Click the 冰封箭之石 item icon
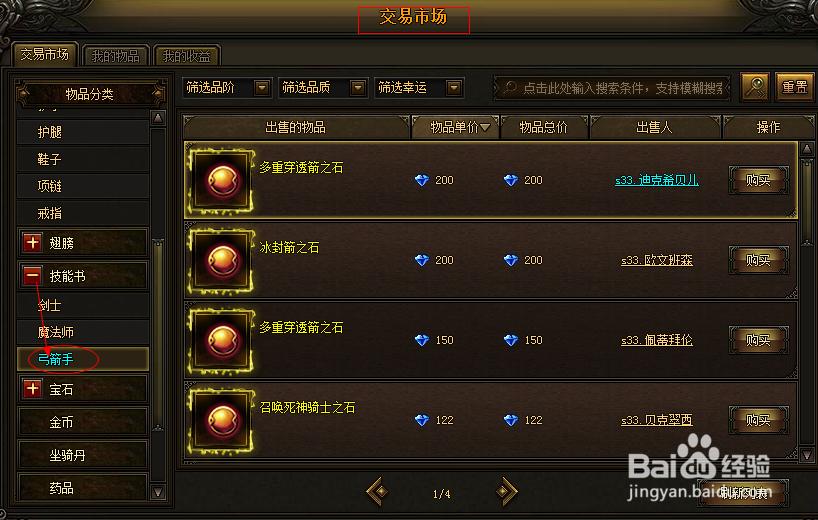 coord(222,261)
